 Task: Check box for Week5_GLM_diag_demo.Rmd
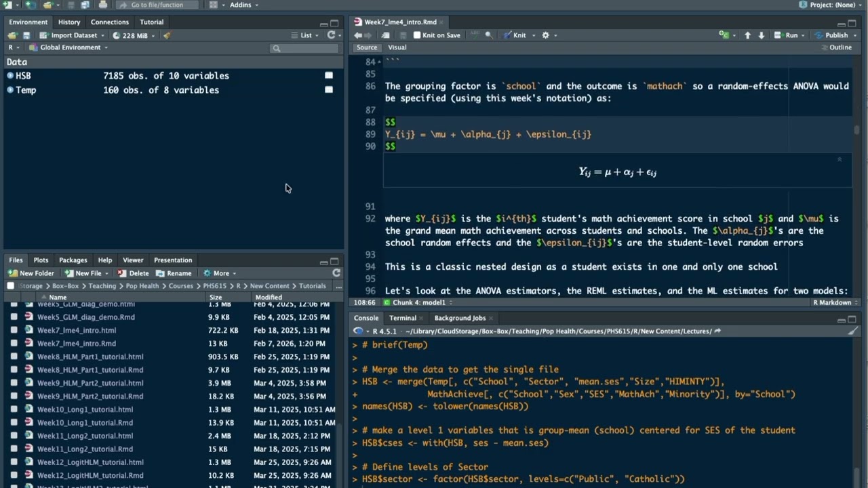coord(14,317)
